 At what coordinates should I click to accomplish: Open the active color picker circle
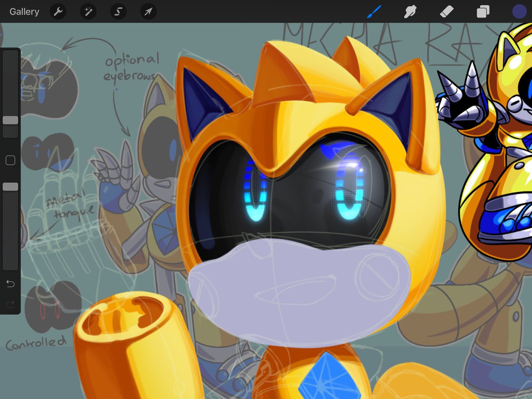[519, 12]
